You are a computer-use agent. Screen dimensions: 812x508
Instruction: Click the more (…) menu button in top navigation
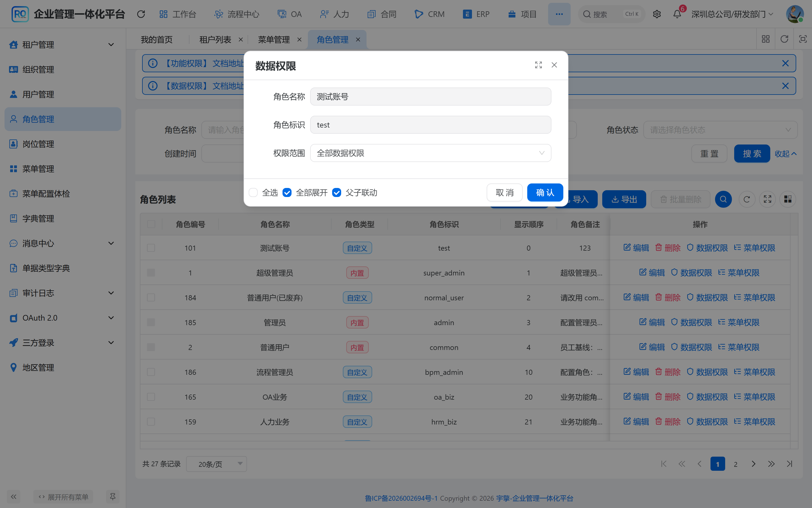559,14
